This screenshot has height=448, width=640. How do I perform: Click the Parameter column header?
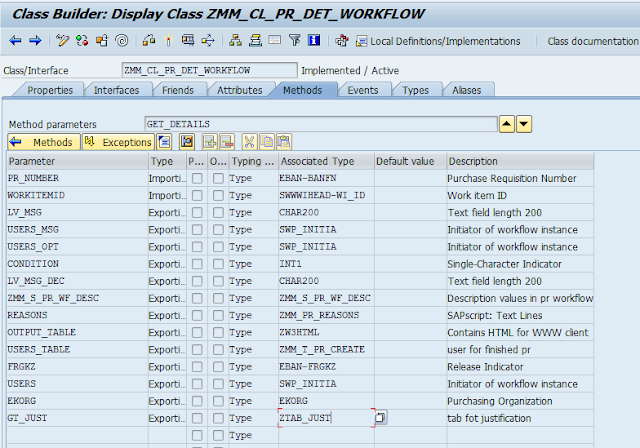(x=78, y=161)
